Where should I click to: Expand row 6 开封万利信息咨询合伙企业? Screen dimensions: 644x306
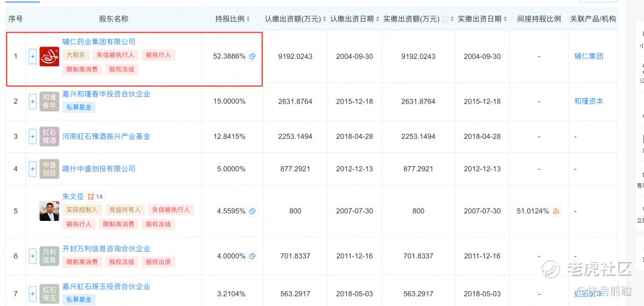[x=32, y=256]
